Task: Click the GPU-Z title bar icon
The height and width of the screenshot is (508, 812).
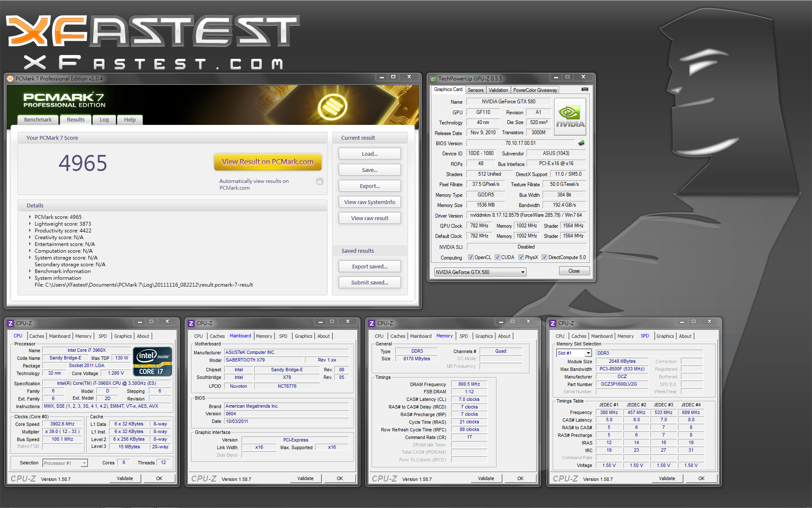Action: (433, 78)
